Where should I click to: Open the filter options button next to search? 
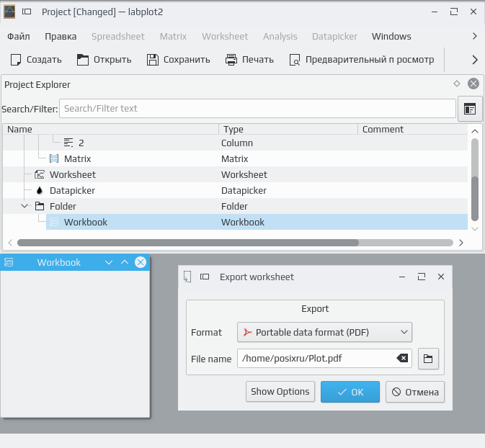tap(470, 109)
